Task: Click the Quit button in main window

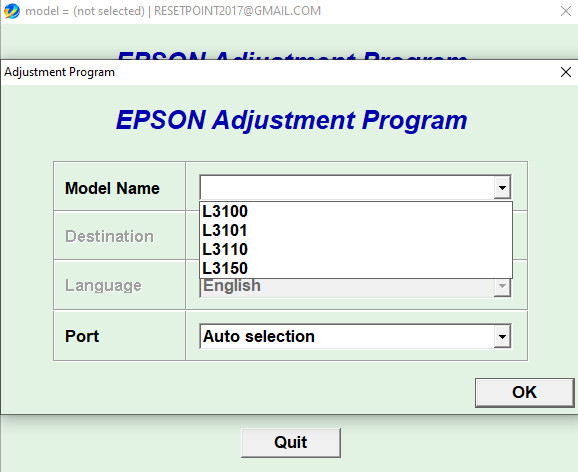Action: tap(291, 442)
